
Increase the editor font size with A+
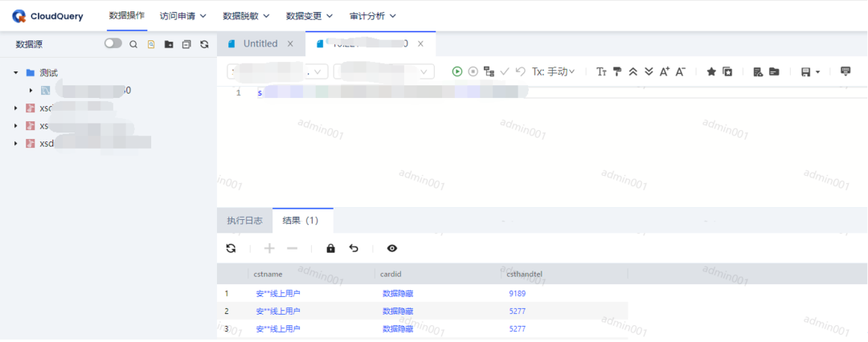[x=665, y=71]
